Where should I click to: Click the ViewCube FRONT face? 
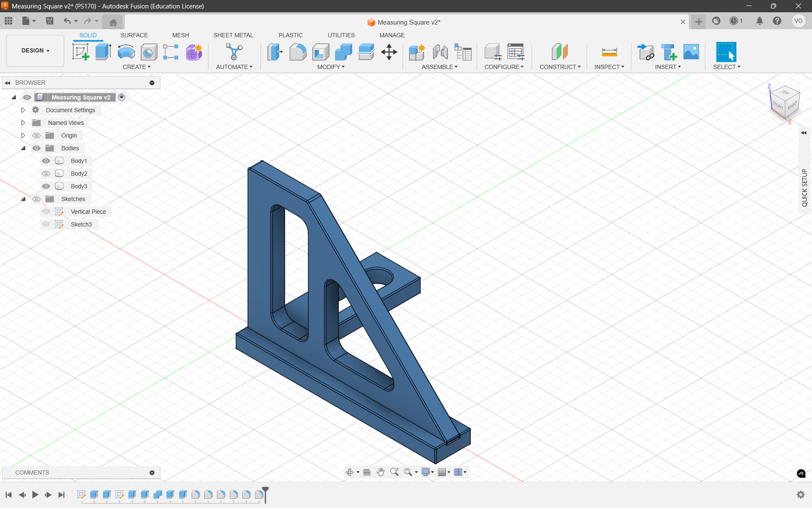pos(777,105)
